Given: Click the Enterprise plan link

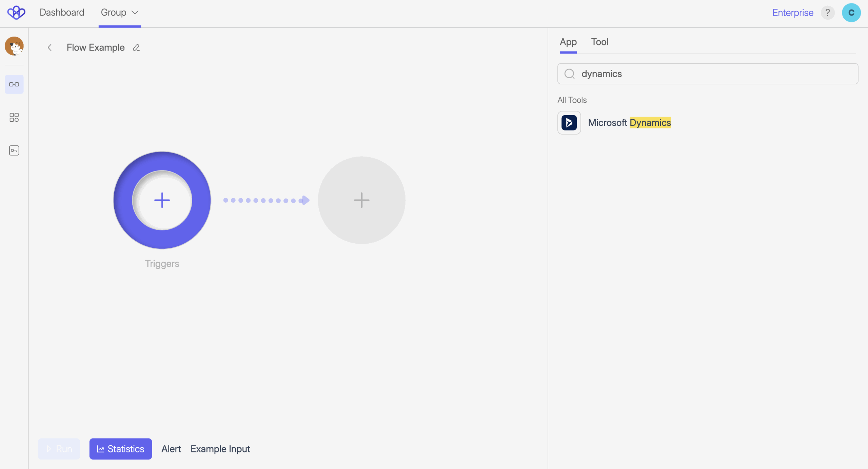Looking at the screenshot, I should 792,13.
